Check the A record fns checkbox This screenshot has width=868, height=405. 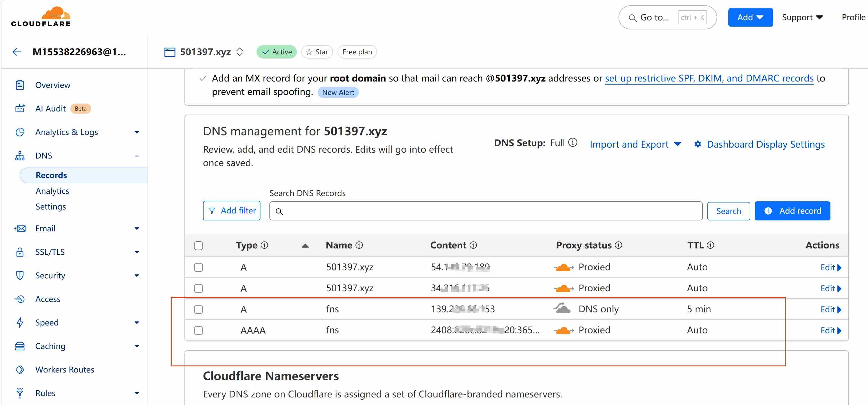pyautogui.click(x=198, y=309)
